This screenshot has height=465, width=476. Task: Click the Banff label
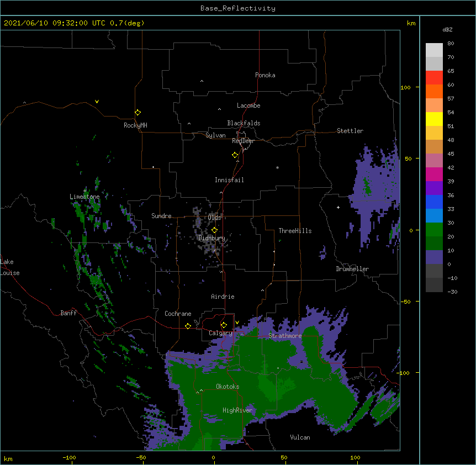click(68, 313)
